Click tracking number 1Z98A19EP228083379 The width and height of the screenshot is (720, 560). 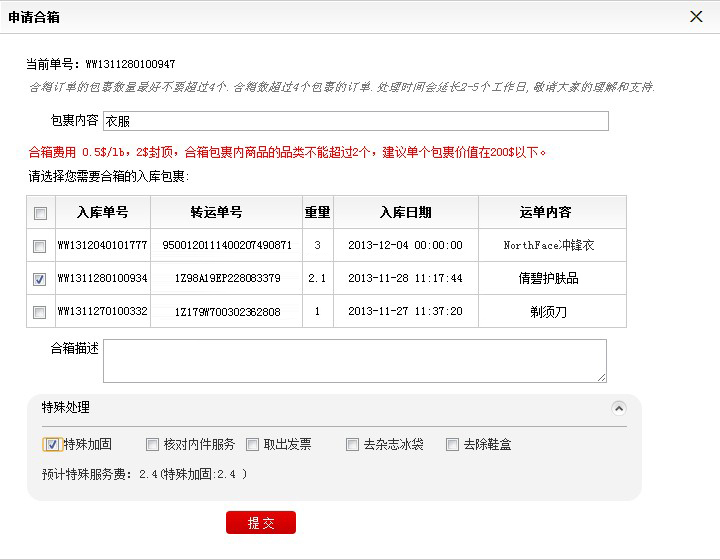pyautogui.click(x=227, y=278)
